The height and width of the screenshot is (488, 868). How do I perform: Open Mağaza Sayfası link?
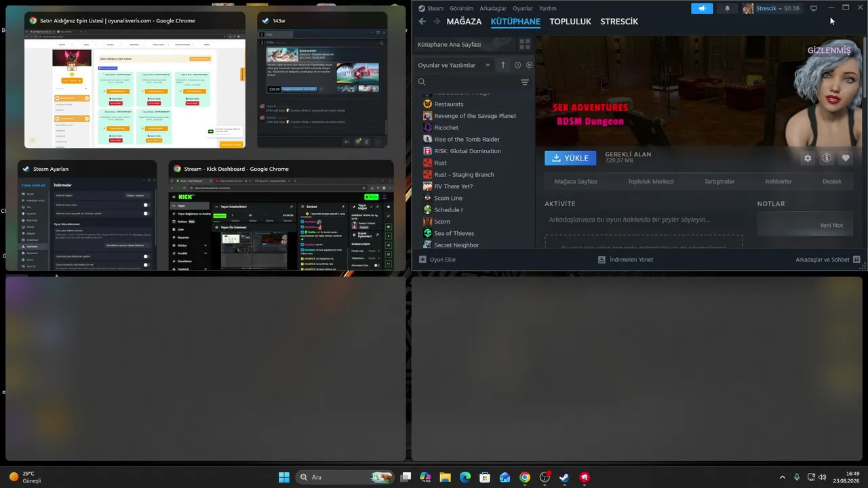click(x=576, y=182)
